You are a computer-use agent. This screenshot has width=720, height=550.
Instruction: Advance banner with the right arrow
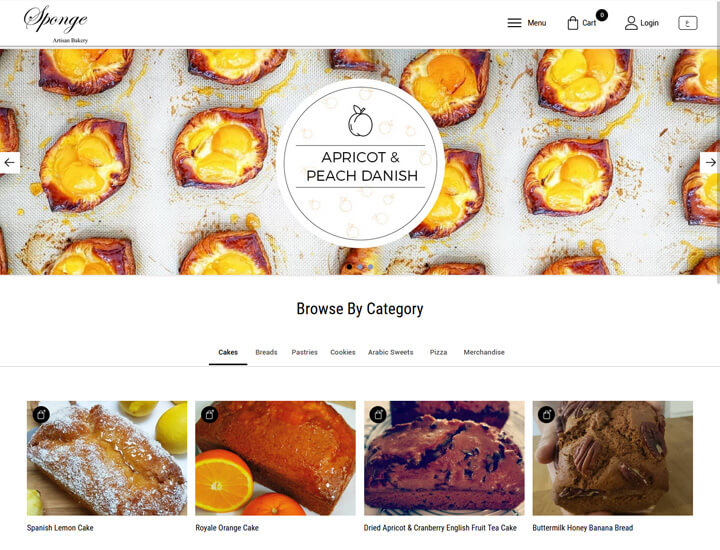click(x=710, y=163)
